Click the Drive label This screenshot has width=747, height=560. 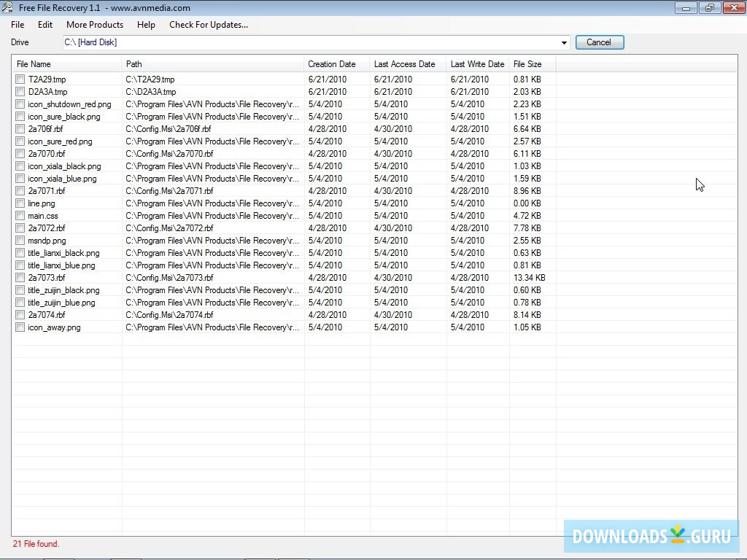click(20, 42)
